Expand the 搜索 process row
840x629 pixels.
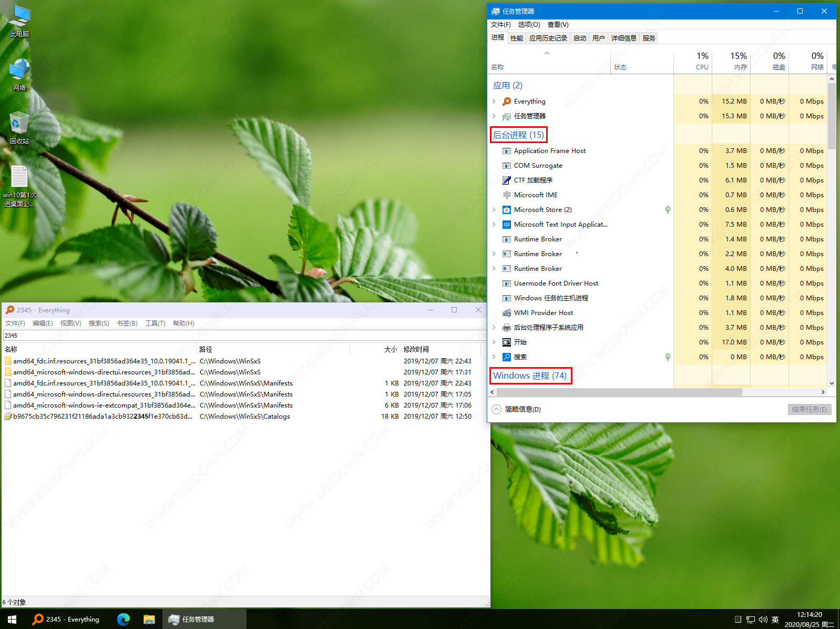494,357
